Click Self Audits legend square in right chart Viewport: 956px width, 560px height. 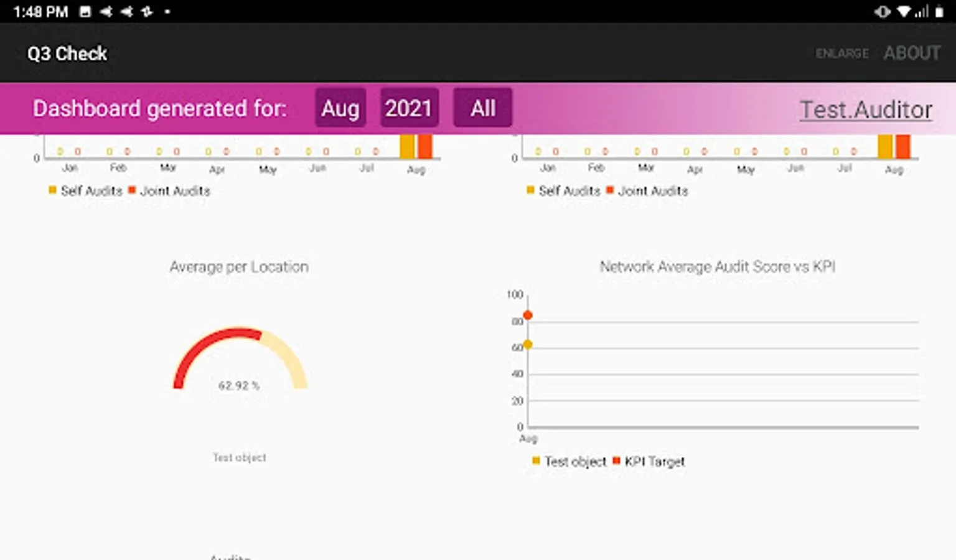530,190
